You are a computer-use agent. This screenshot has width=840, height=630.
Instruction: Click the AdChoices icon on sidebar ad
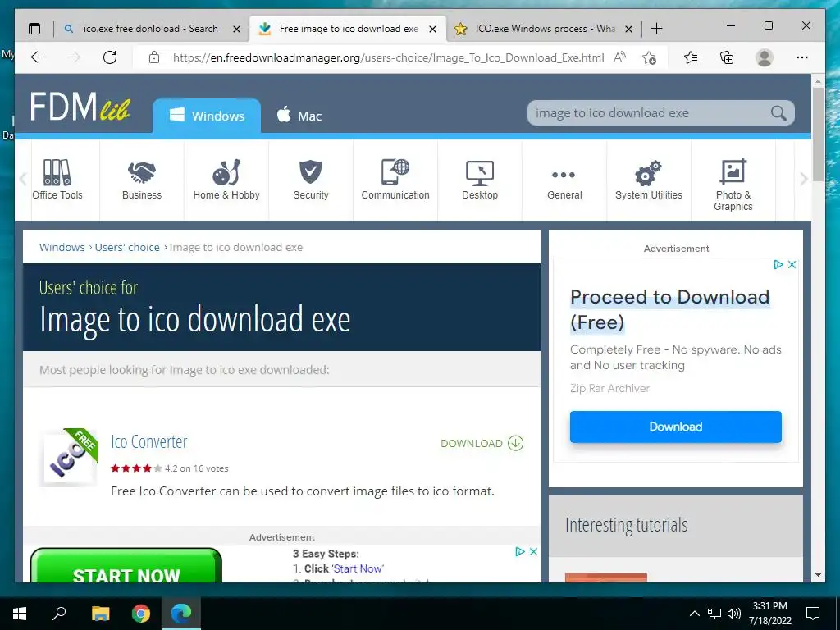(x=778, y=265)
